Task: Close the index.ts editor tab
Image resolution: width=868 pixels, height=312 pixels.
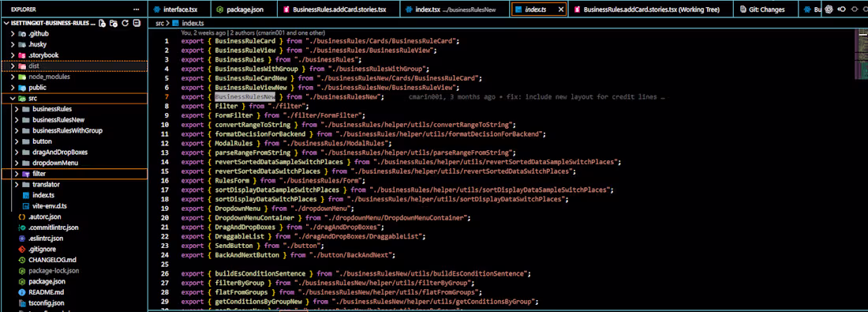Action: coord(561,9)
